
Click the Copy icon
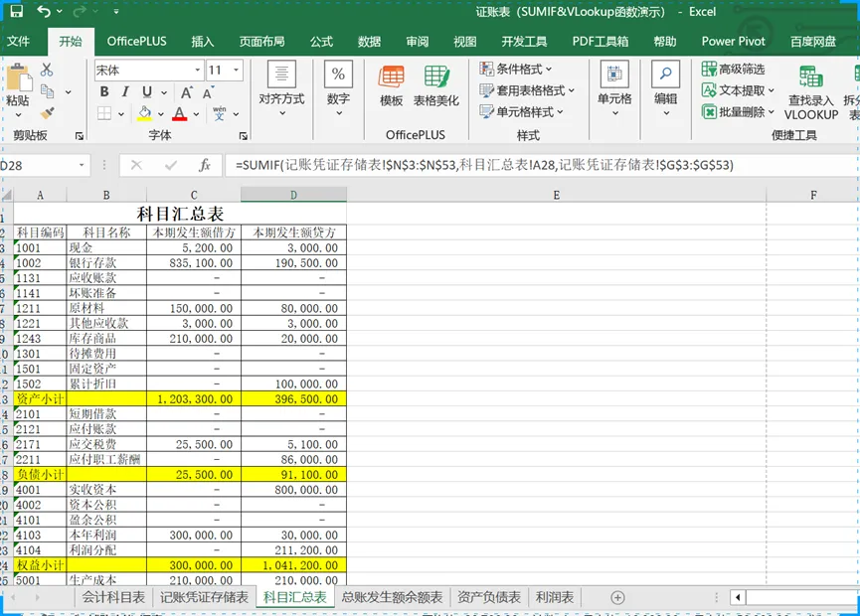pos(47,91)
